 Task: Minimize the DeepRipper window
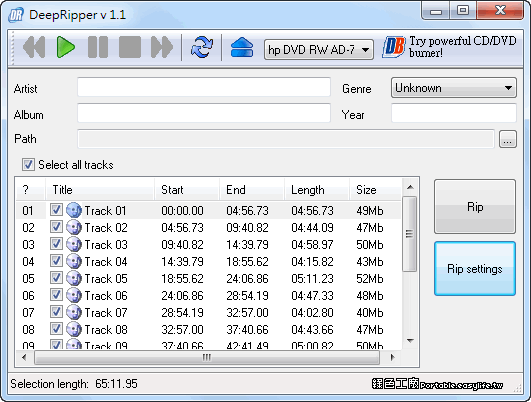point(436,10)
